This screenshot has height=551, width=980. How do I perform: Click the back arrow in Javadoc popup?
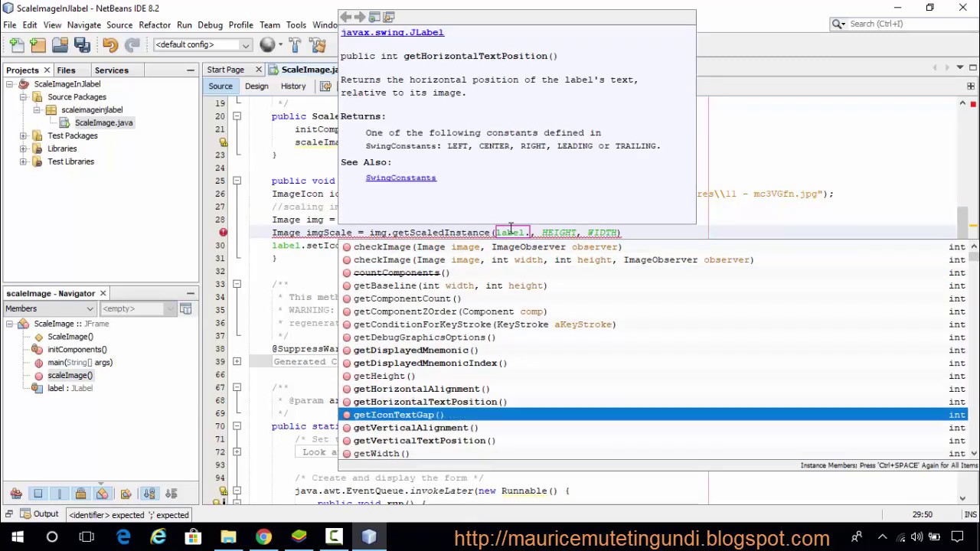click(346, 17)
